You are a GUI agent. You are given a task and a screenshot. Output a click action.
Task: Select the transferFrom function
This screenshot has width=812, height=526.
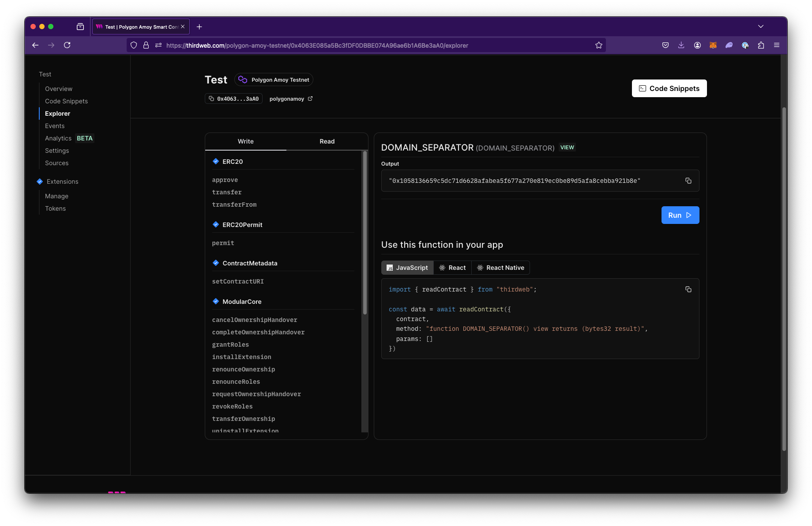click(234, 204)
